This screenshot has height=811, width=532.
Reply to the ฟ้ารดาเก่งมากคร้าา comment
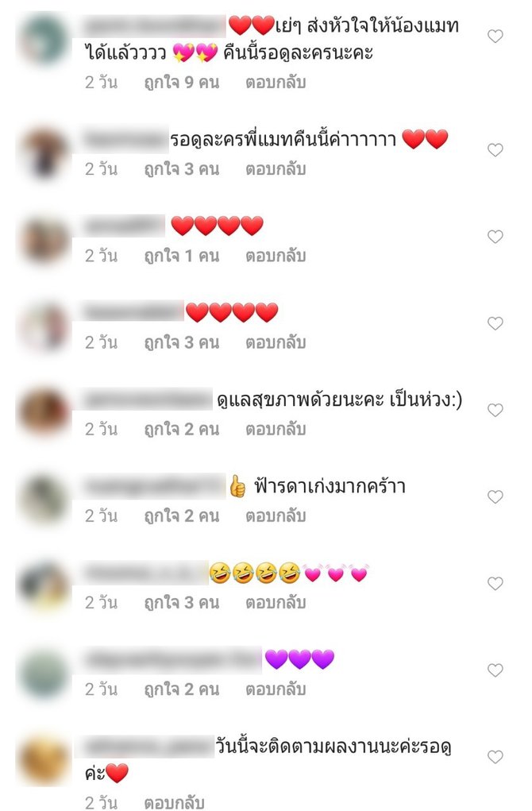[276, 516]
